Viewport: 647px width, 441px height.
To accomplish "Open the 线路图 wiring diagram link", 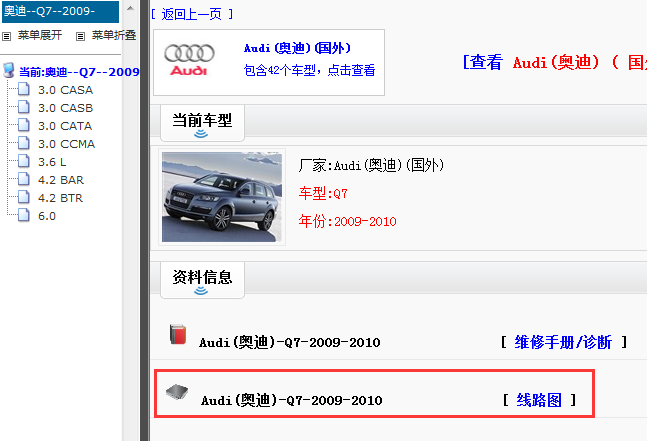I will click(x=539, y=400).
